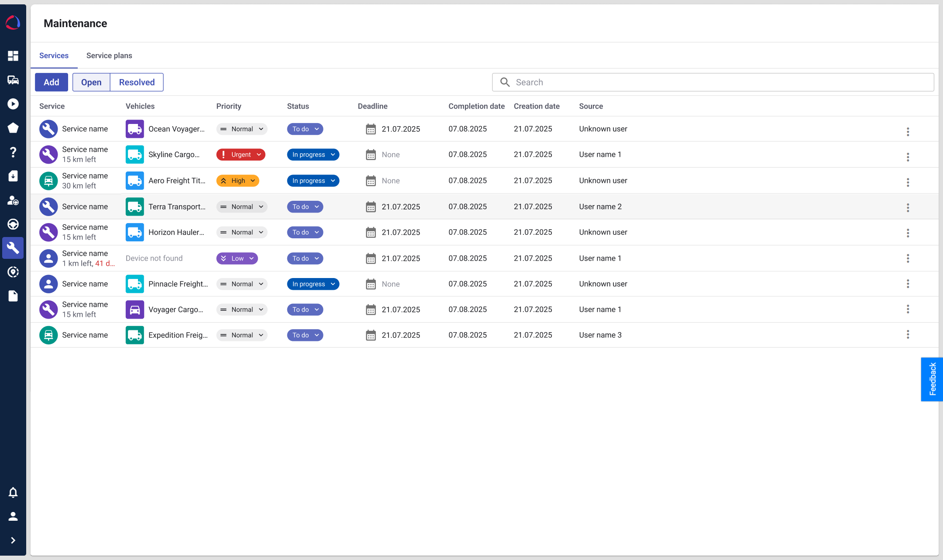Click the Add button
This screenshot has width=943, height=560.
pyautogui.click(x=52, y=82)
